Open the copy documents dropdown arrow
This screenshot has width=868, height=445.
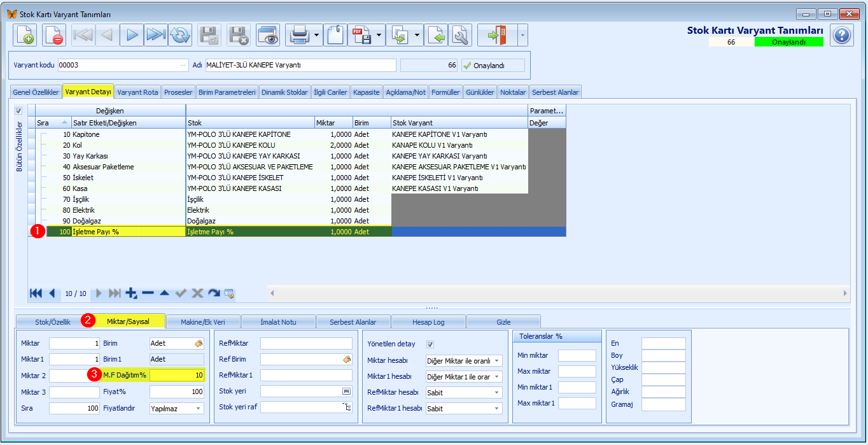pyautogui.click(x=418, y=35)
